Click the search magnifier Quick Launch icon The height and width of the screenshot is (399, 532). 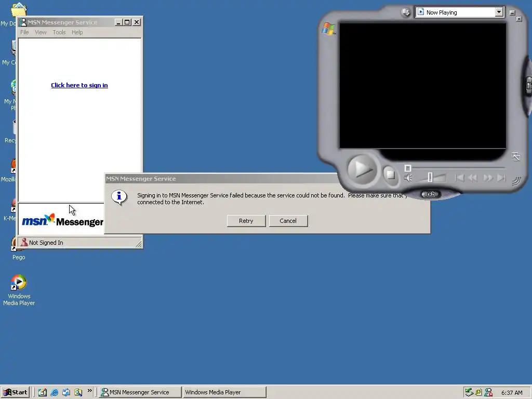[78, 392]
